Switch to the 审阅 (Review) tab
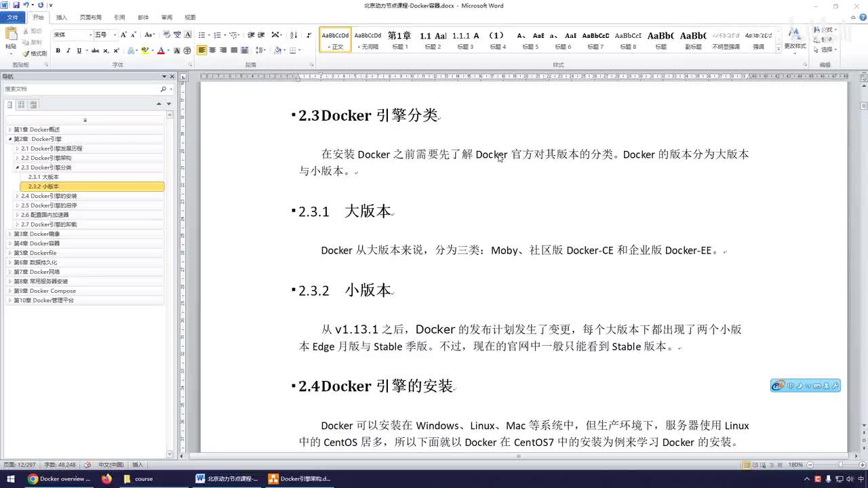This screenshot has width=868, height=488. [x=167, y=18]
